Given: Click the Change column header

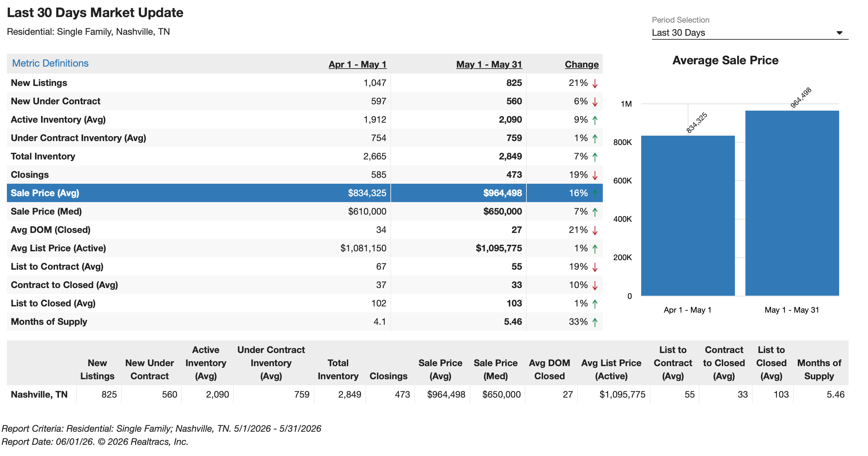Looking at the screenshot, I should coord(582,64).
